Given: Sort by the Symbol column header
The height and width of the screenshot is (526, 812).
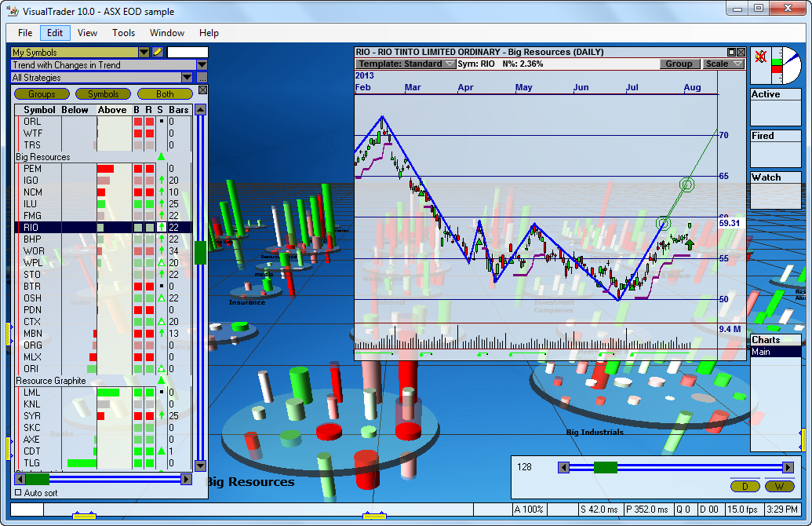Looking at the screenshot, I should (39, 109).
